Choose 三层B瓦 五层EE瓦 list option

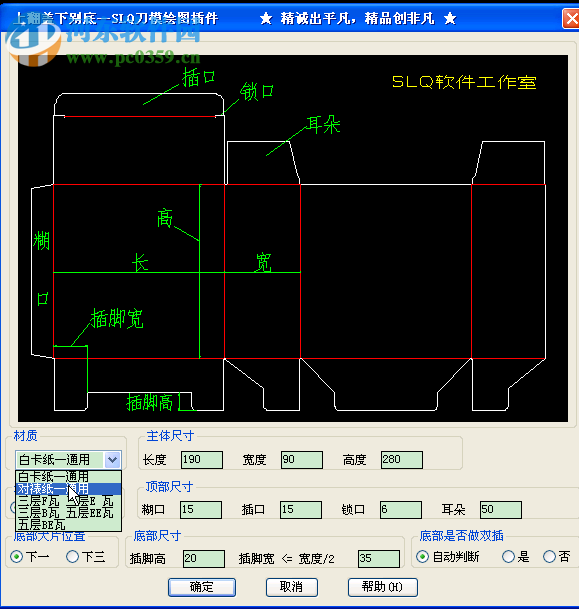[68, 513]
